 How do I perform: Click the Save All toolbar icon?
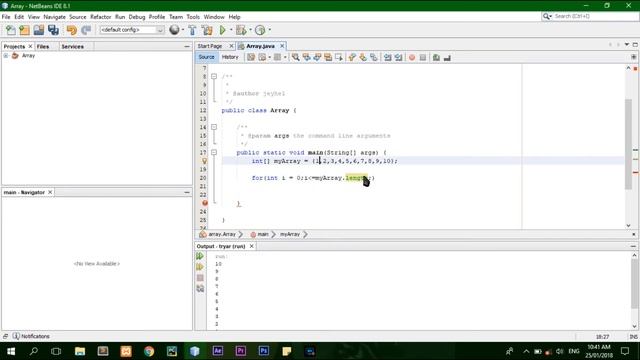click(53, 30)
